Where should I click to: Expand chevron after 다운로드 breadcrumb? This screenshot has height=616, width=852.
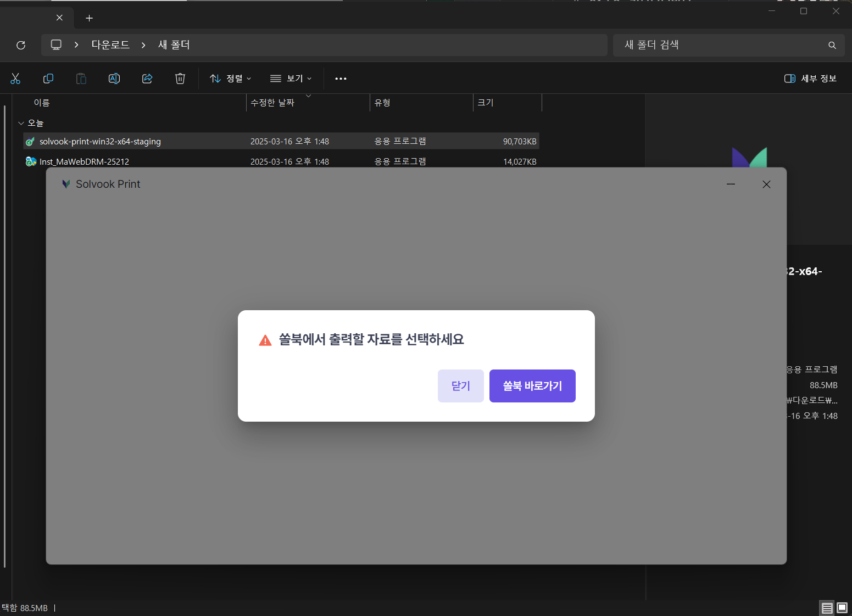(143, 45)
